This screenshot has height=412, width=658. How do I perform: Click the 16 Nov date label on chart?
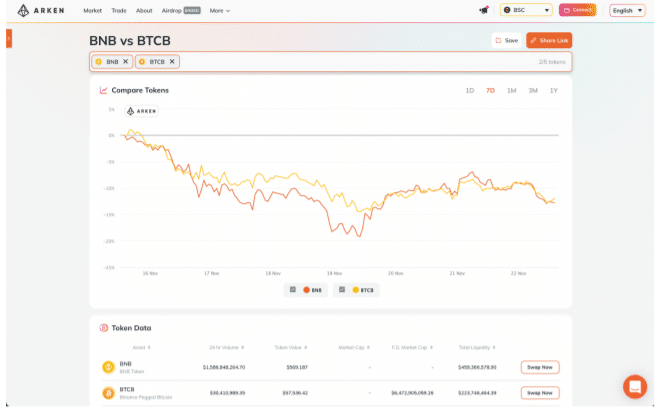point(150,273)
